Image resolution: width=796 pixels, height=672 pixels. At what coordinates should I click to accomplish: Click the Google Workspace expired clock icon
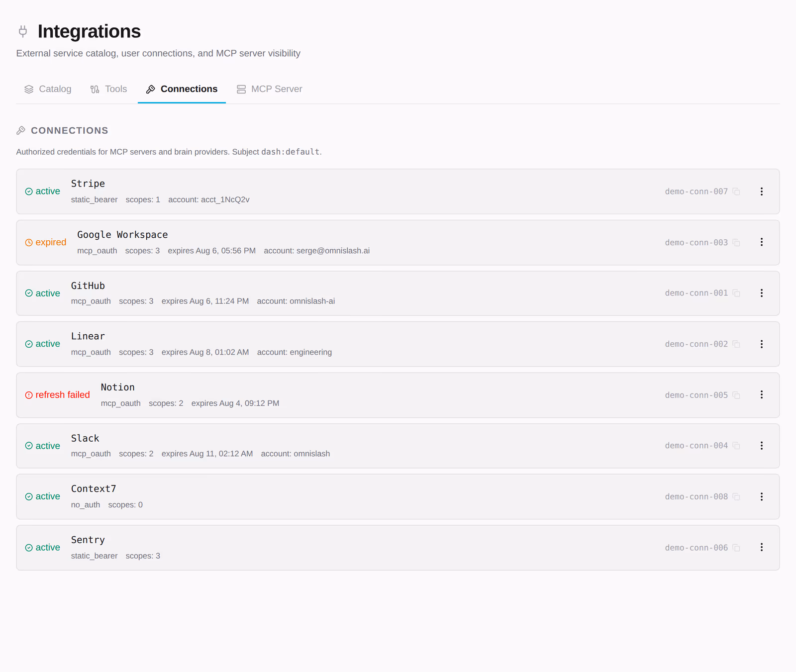click(29, 243)
